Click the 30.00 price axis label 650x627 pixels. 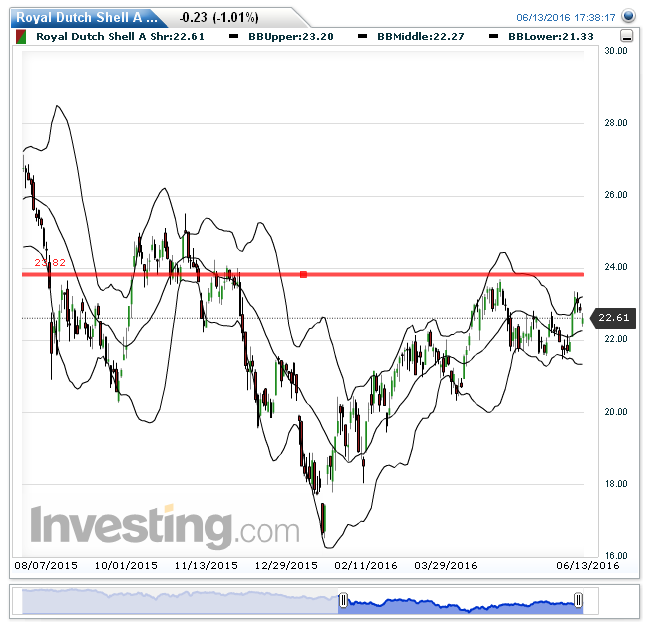(x=616, y=51)
